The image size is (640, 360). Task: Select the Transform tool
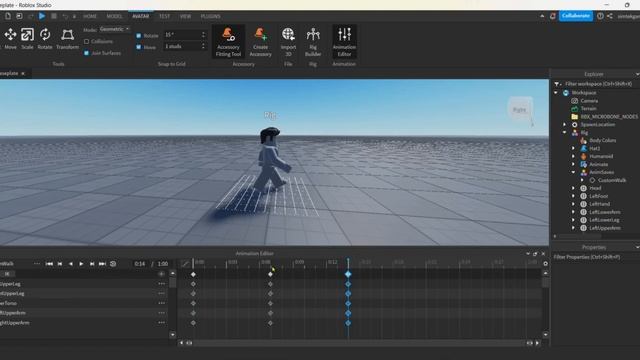(x=67, y=39)
